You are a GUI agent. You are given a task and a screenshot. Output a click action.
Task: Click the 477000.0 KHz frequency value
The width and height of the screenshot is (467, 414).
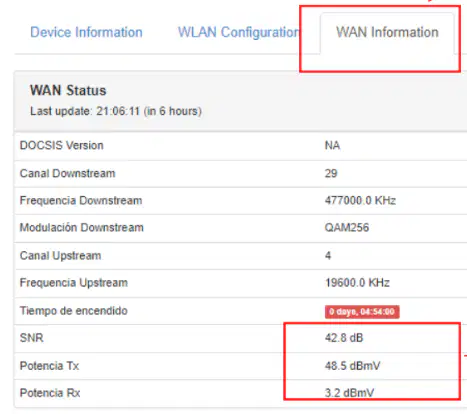tap(360, 200)
